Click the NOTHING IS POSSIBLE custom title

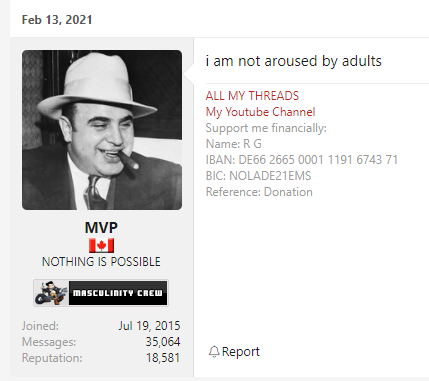pos(101,262)
